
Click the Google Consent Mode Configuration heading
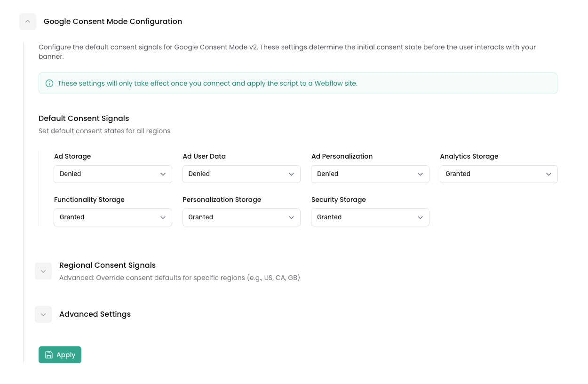[113, 22]
